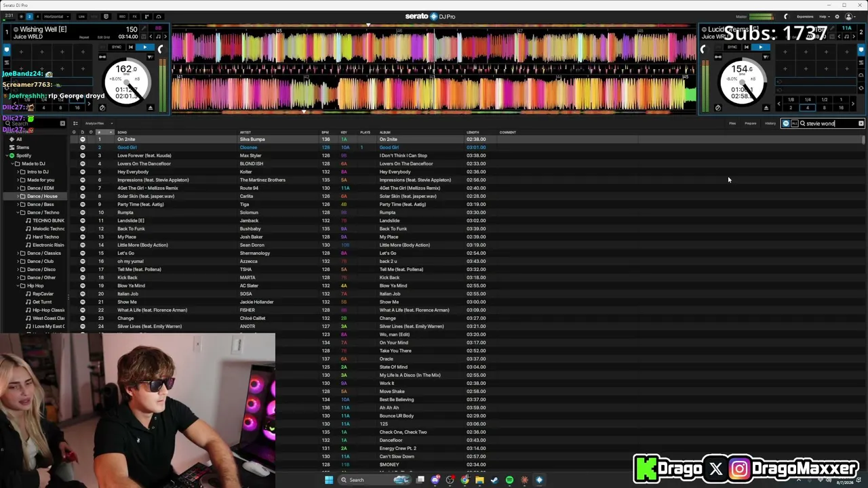Click the library vertical scrollbar thumb

(864, 140)
